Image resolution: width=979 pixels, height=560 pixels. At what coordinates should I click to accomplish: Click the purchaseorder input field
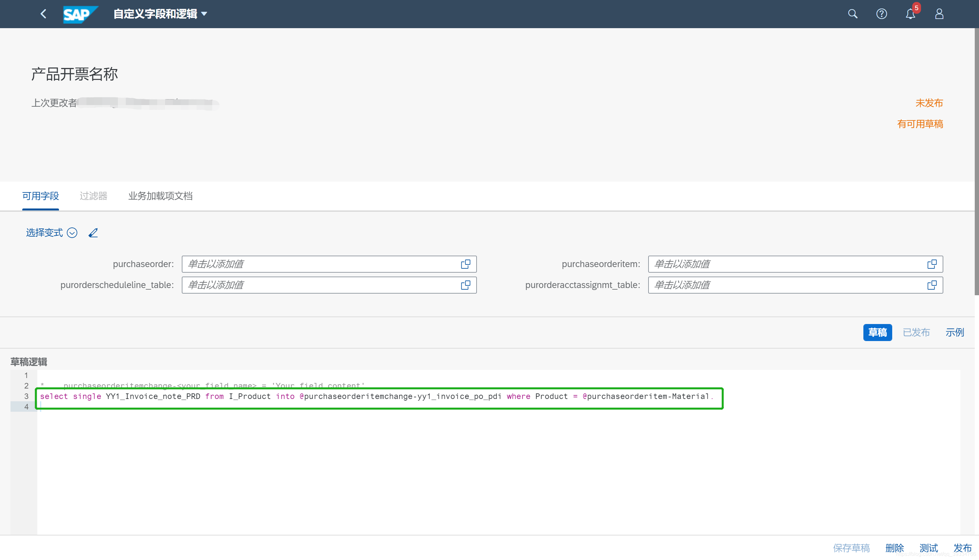329,264
